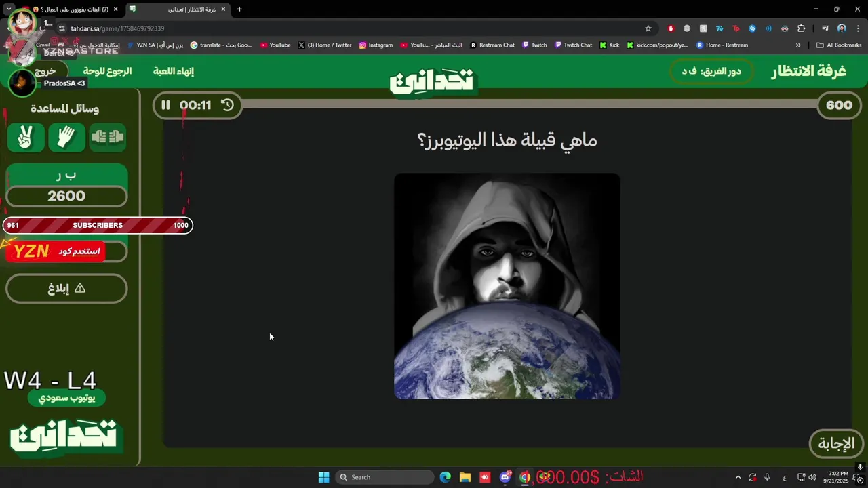This screenshot has height=488, width=868.
Task: Click the team turn indicator دور الفريق
Action: [x=711, y=71]
